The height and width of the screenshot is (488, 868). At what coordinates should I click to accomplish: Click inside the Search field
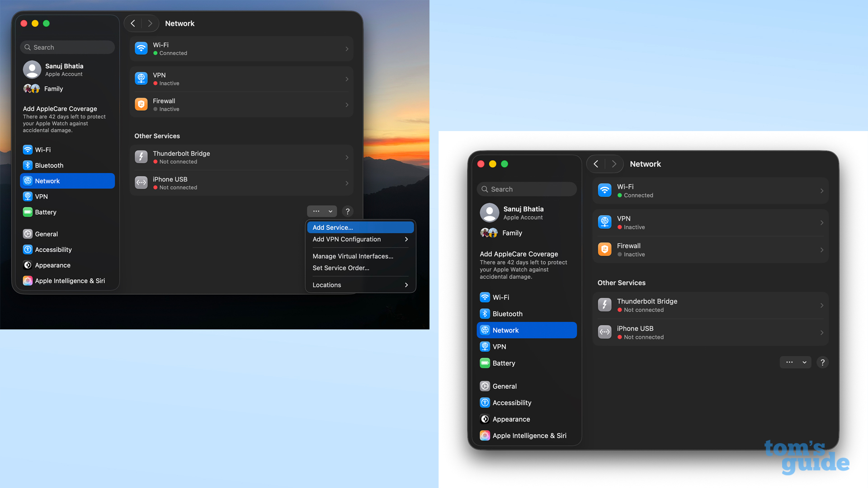[67, 47]
